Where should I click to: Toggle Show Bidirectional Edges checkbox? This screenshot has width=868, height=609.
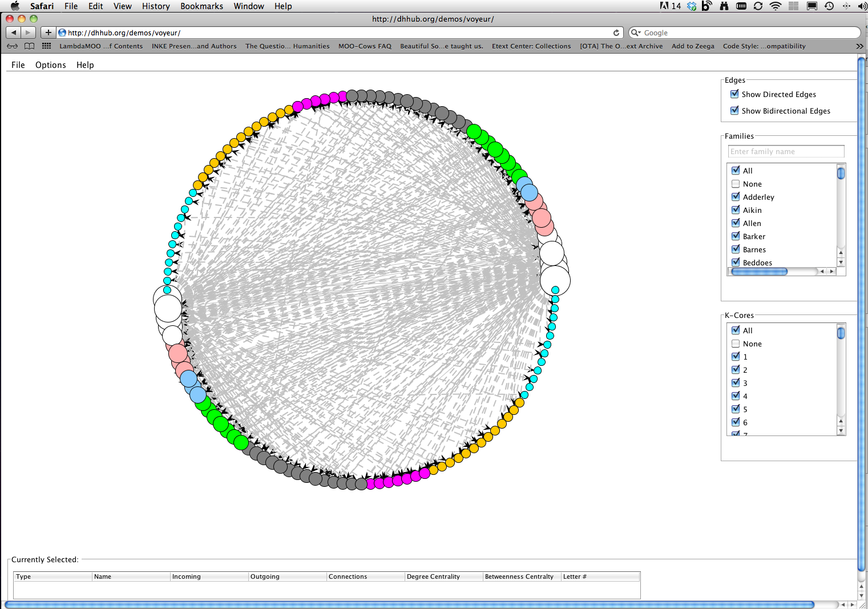[734, 110]
